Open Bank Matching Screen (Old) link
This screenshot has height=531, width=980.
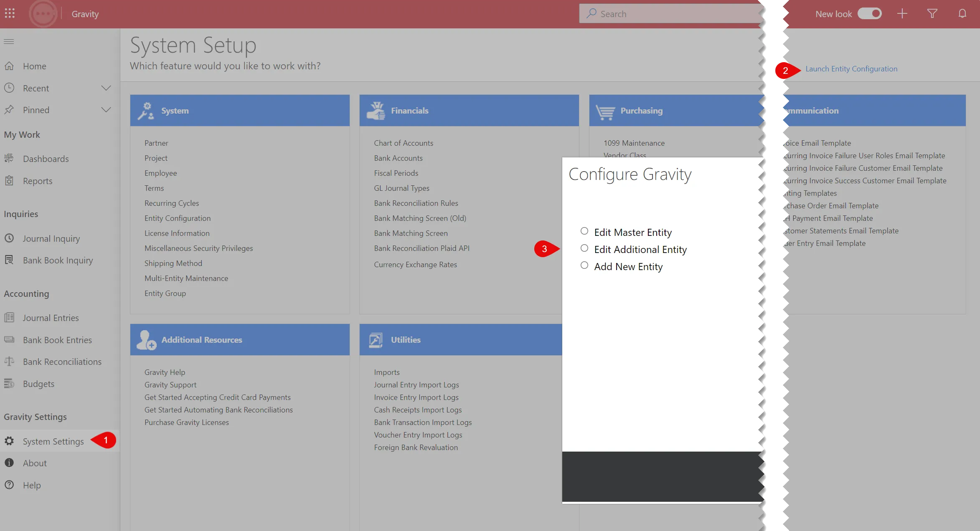point(420,218)
